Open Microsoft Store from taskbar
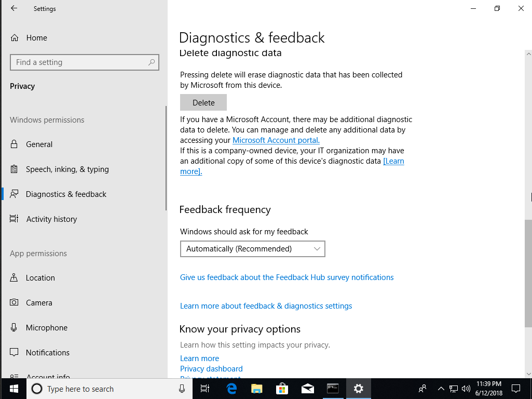Screen dimensions: 532x399 pos(282,389)
